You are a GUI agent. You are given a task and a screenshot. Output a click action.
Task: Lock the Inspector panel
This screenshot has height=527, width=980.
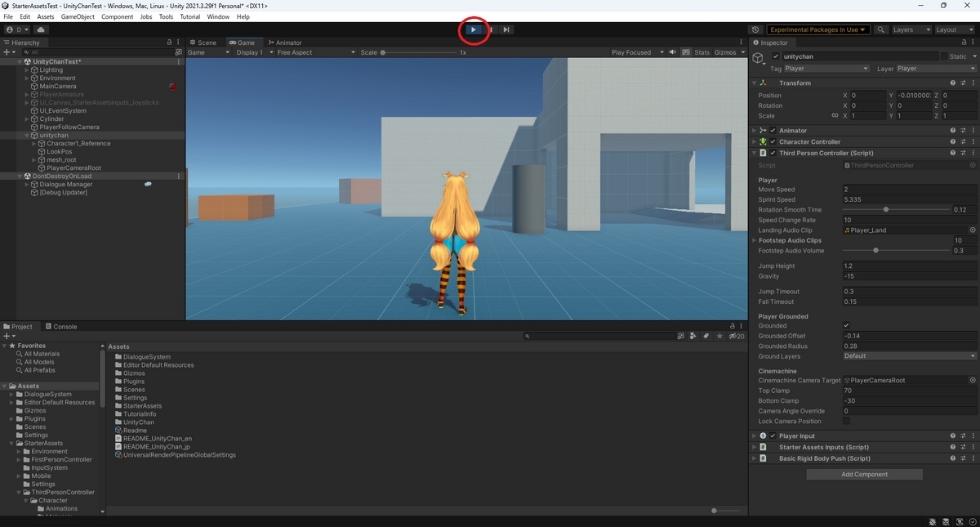pyautogui.click(x=964, y=42)
